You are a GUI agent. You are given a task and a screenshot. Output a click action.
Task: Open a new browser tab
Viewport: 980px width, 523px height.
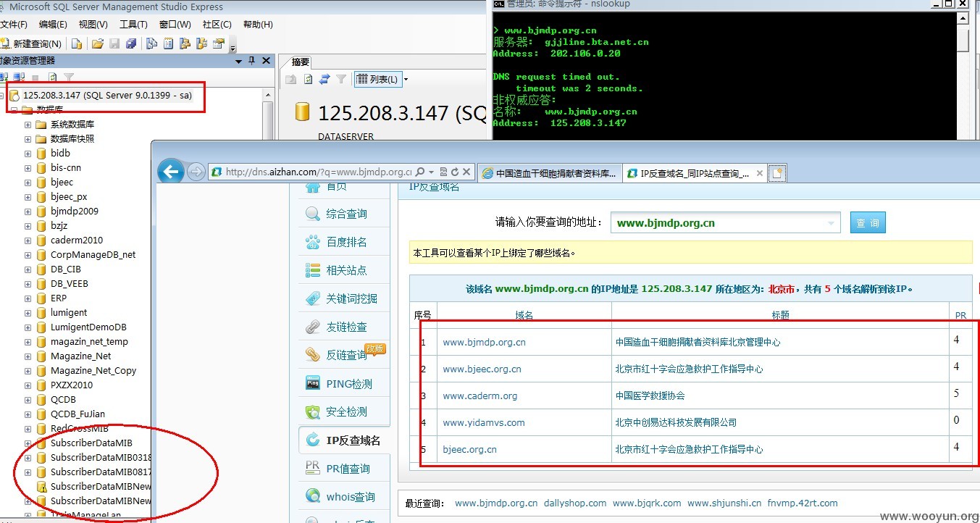tap(778, 173)
